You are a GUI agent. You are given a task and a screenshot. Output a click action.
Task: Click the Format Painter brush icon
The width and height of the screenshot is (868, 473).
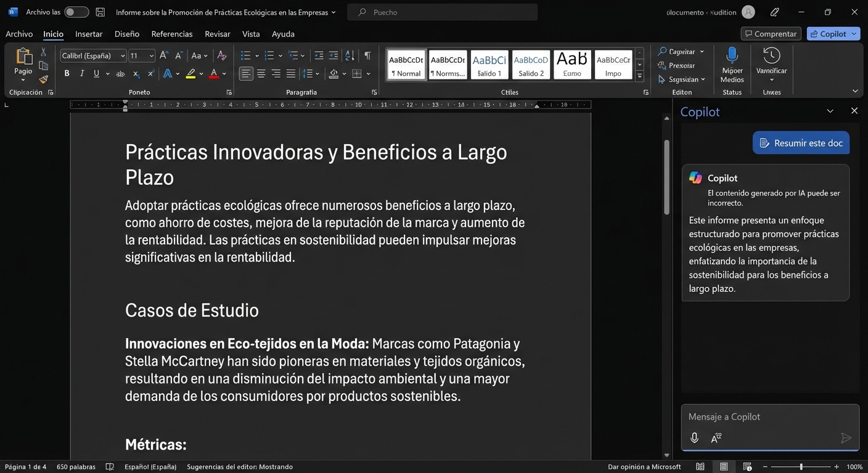(x=43, y=79)
